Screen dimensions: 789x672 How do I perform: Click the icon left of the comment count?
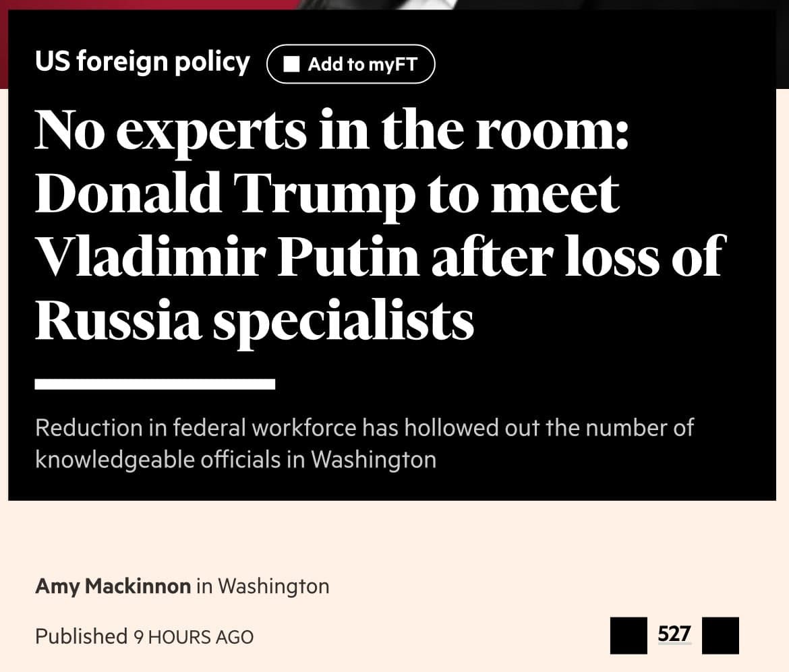pyautogui.click(x=629, y=634)
